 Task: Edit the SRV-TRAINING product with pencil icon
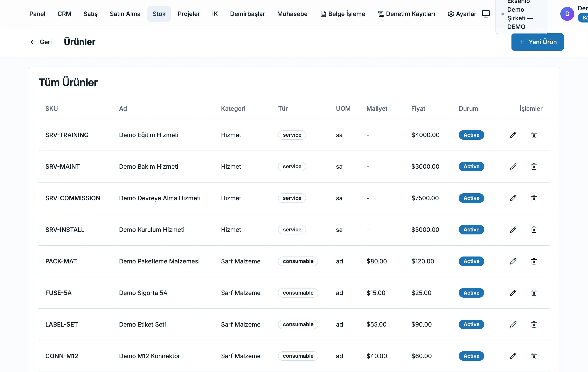513,135
